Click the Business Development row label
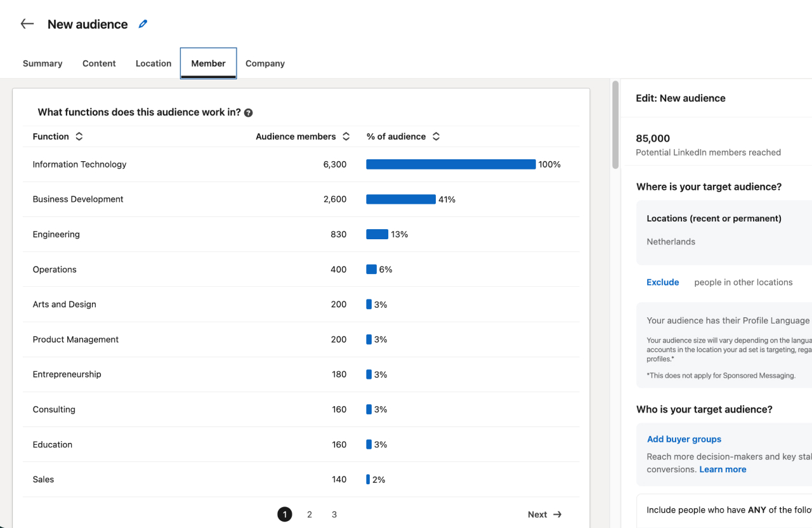Image resolution: width=812 pixels, height=528 pixels. [x=78, y=199]
